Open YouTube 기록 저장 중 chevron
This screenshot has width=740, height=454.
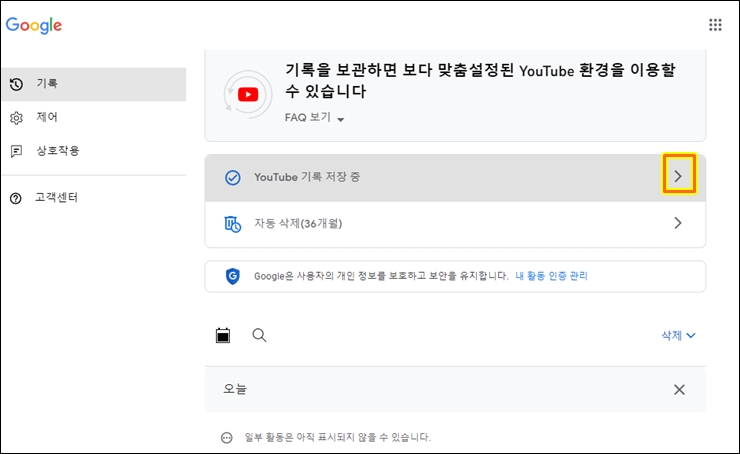[678, 176]
